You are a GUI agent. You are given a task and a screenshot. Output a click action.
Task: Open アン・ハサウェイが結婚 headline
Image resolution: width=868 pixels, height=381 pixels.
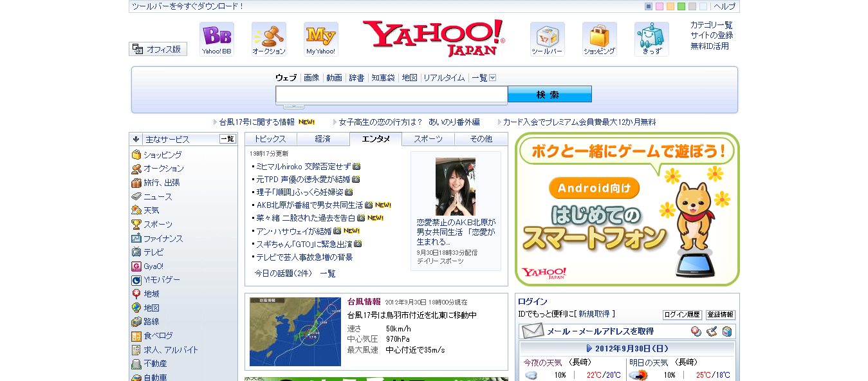(x=294, y=231)
